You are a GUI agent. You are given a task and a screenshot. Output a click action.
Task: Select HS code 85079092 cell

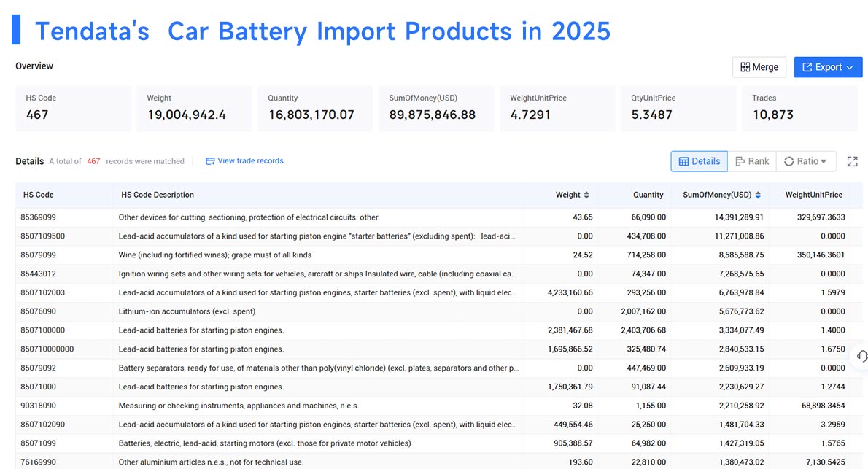tap(38, 368)
